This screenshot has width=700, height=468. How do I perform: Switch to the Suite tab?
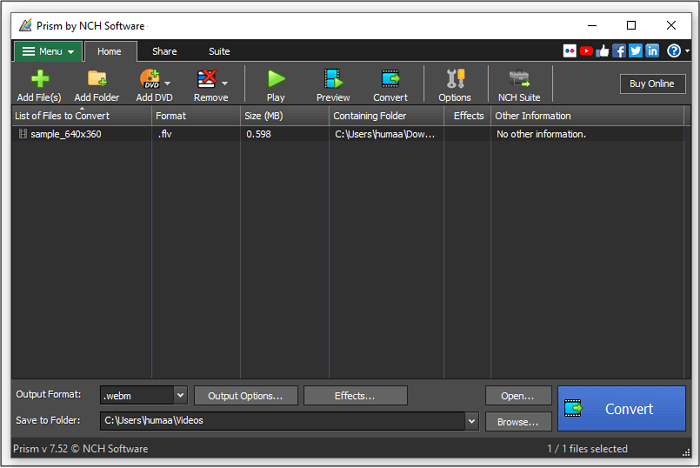pyautogui.click(x=219, y=51)
